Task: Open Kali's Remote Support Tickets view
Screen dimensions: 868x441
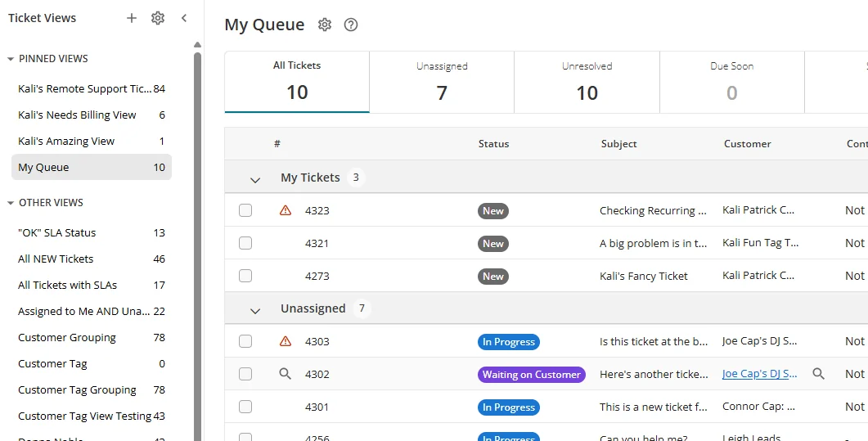Action: [x=92, y=88]
